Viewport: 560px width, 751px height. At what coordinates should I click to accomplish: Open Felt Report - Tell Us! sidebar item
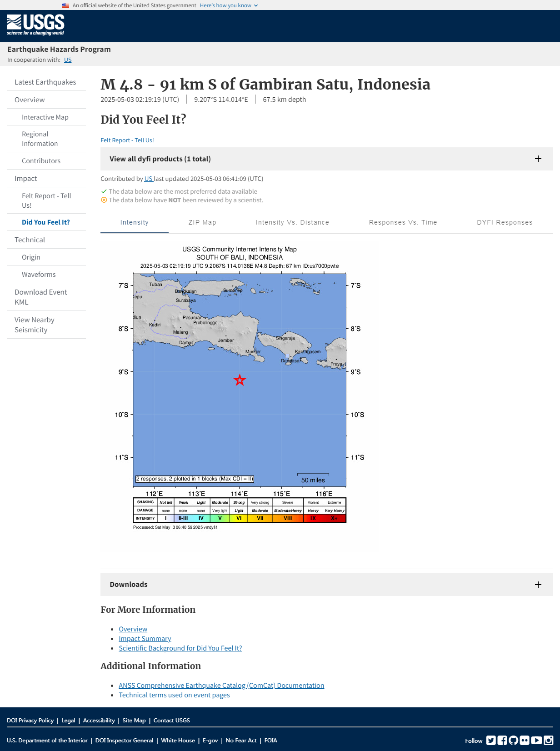click(x=46, y=200)
